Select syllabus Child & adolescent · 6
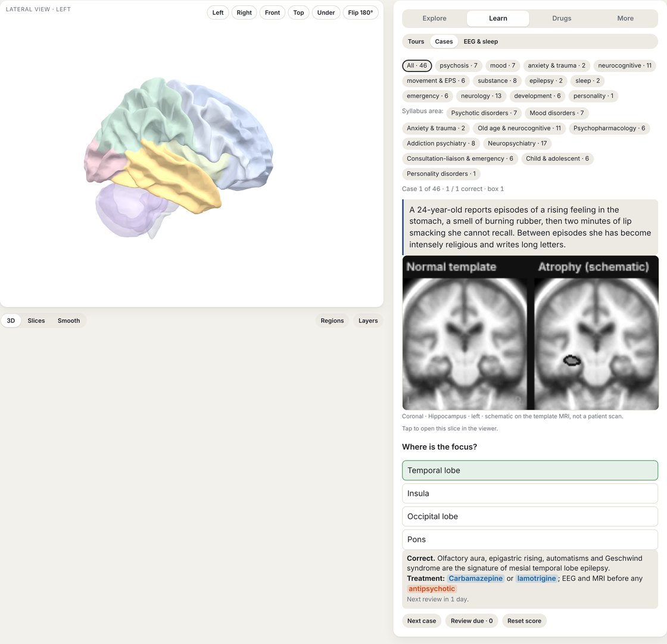Screen dimensions: 667x644 pyautogui.click(x=557, y=158)
